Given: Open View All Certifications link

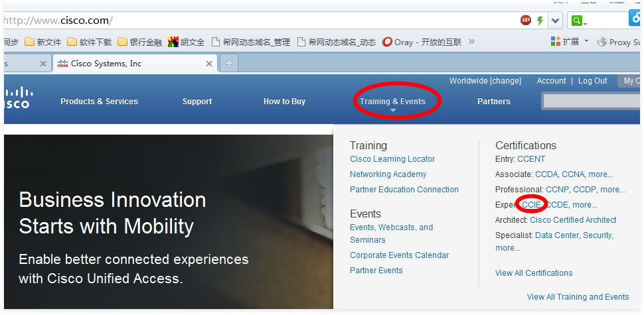Looking at the screenshot, I should click(534, 273).
